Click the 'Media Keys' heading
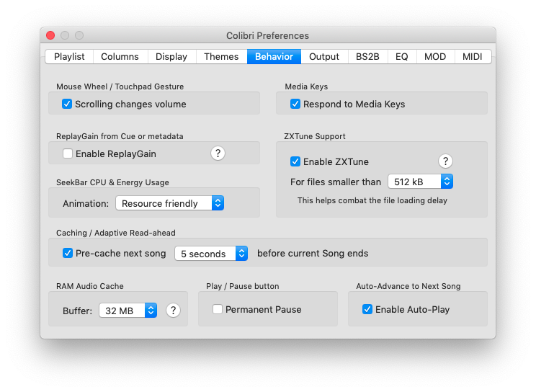Image resolution: width=536 pixels, height=392 pixels. click(307, 86)
